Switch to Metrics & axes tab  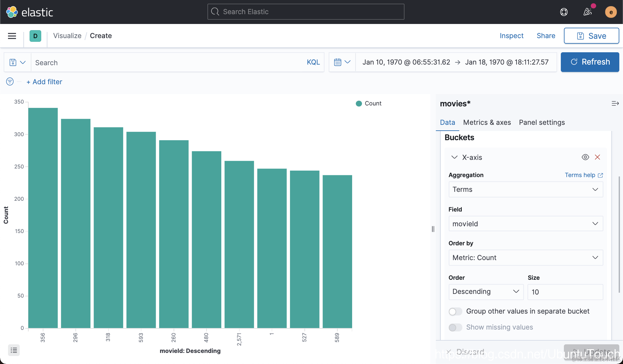(x=487, y=122)
